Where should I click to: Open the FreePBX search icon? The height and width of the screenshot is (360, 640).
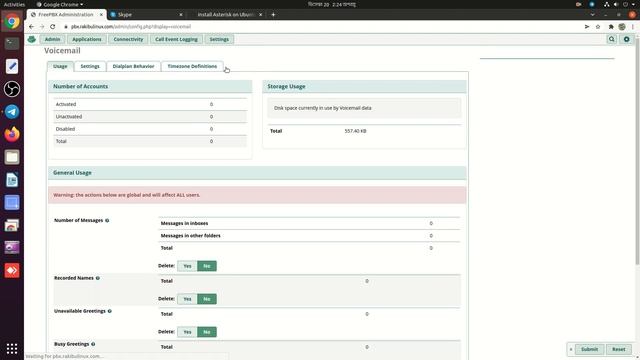611,39
